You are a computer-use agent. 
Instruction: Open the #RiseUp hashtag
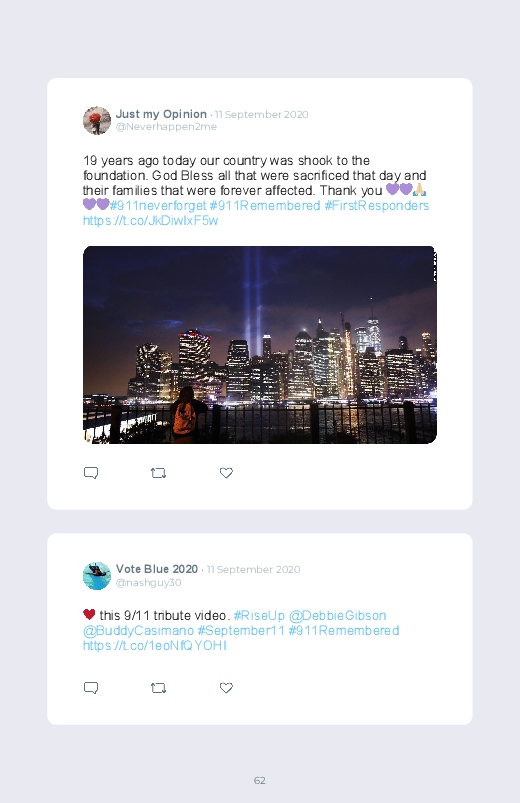pyautogui.click(x=259, y=616)
